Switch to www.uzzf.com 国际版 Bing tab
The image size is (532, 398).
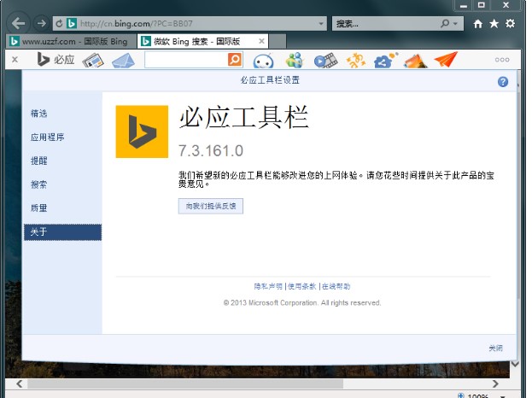68,41
